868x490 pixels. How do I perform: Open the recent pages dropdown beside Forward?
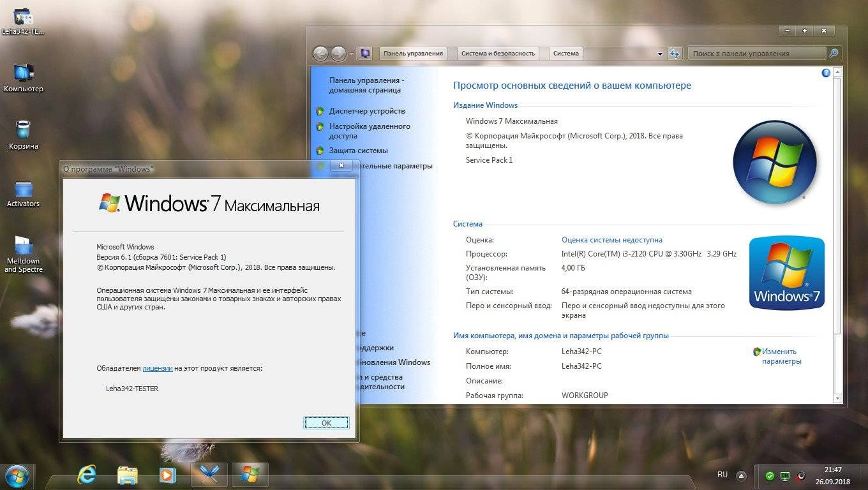pyautogui.click(x=351, y=54)
